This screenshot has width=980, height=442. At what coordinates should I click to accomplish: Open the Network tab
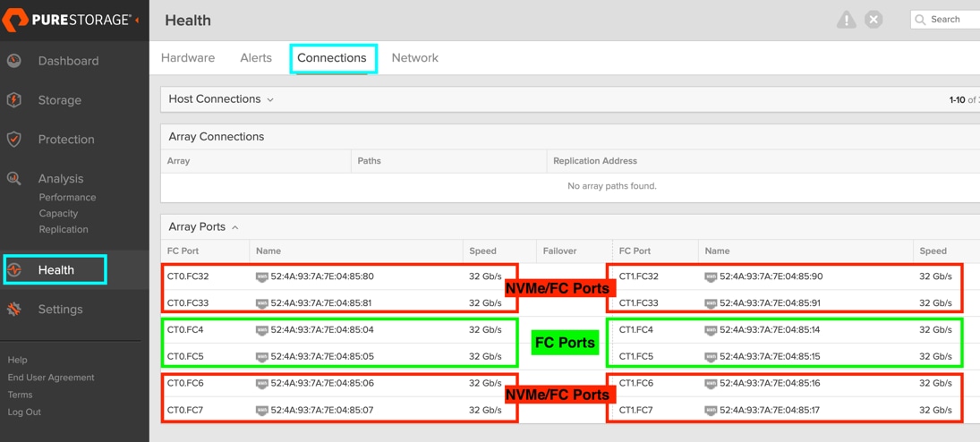pos(415,57)
